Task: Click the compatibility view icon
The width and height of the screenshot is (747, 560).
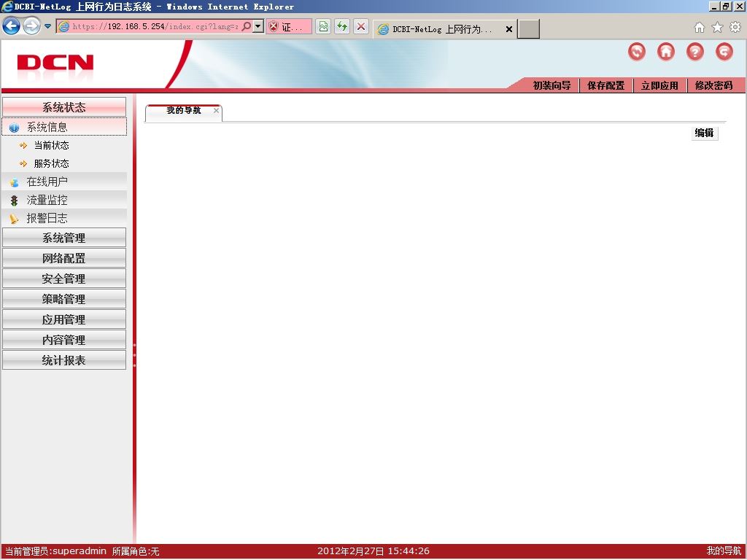Action: tap(323, 27)
